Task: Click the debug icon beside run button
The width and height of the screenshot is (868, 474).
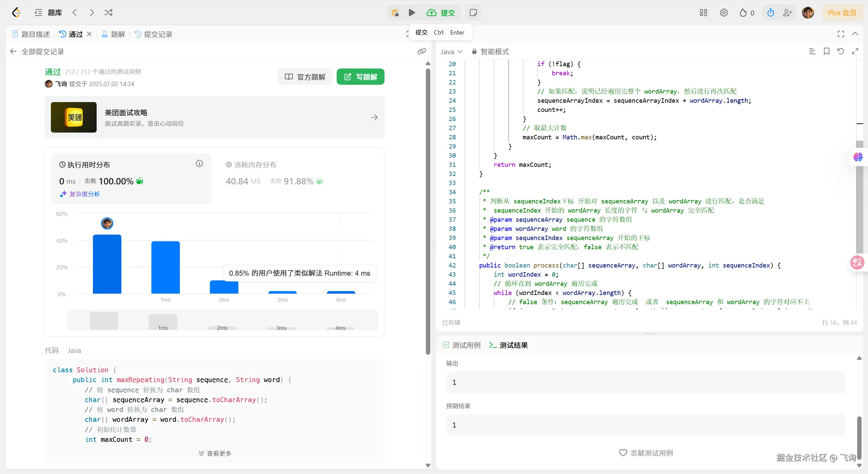Action: pos(395,13)
